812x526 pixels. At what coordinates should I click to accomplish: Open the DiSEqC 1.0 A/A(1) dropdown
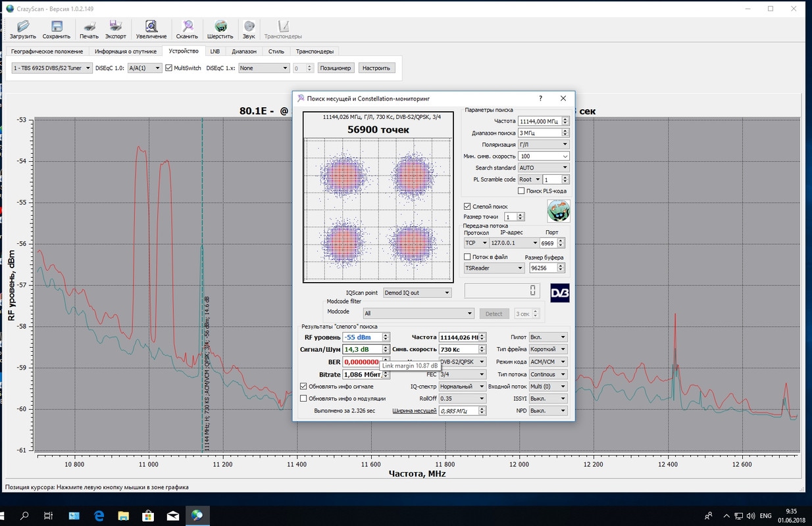point(144,68)
